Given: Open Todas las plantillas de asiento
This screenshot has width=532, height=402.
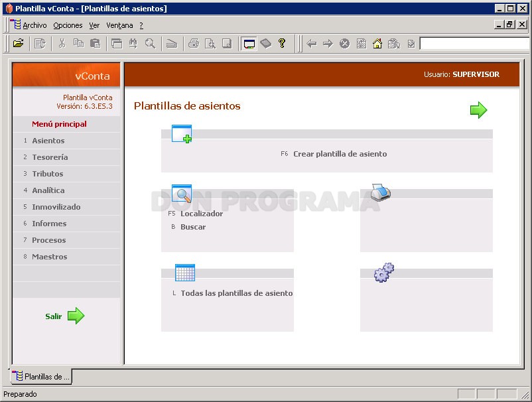Looking at the screenshot, I should [237, 293].
